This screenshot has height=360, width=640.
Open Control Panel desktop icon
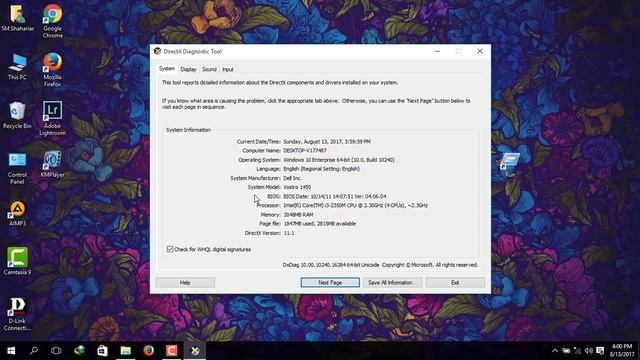17,169
